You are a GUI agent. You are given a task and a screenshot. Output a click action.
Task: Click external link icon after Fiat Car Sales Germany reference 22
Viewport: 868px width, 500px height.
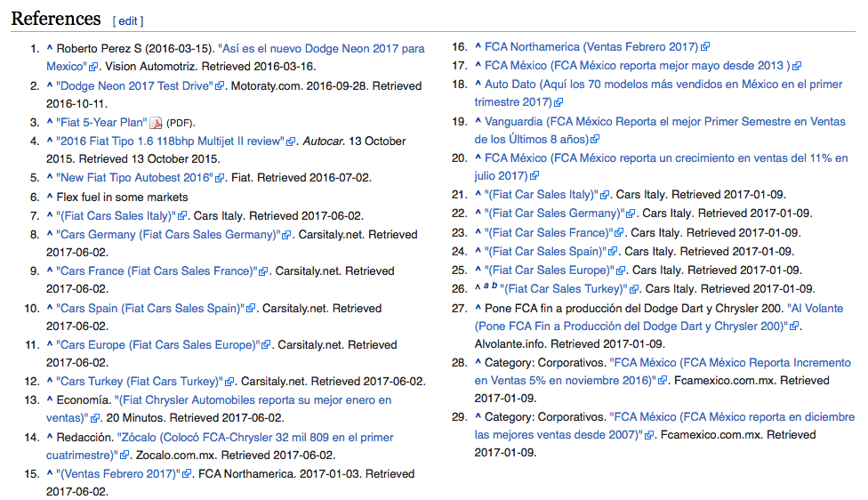point(630,214)
